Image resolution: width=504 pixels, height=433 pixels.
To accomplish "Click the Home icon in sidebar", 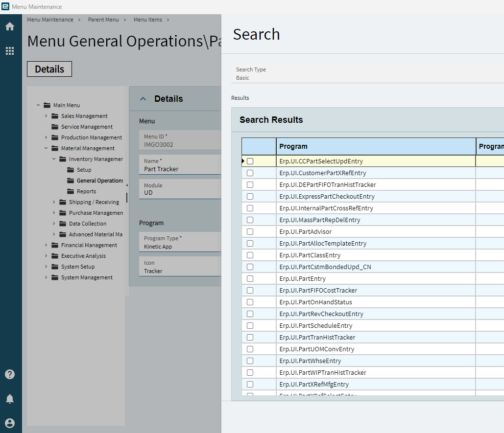I will (10, 26).
